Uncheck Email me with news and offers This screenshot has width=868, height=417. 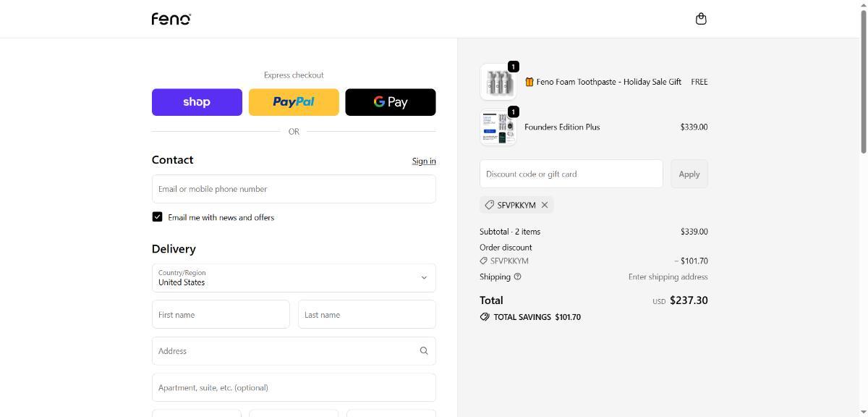157,217
